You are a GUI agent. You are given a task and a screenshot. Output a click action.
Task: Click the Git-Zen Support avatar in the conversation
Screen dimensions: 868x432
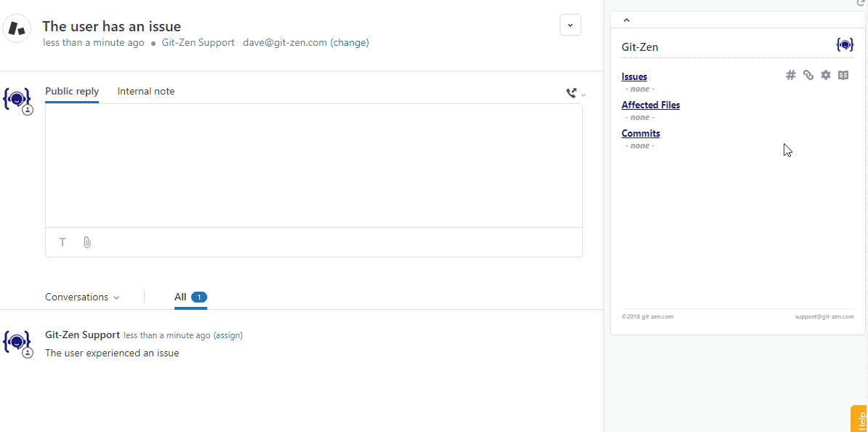point(17,343)
